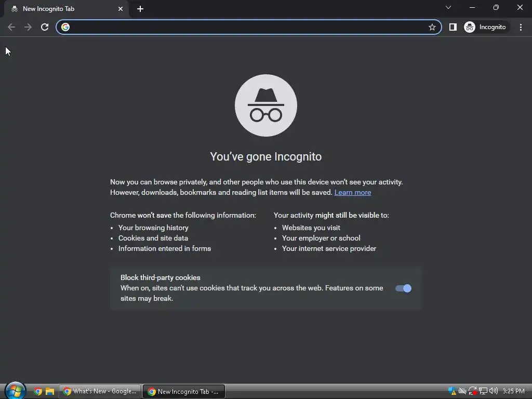Close the New Incognito Tab
This screenshot has height=399, width=532.
pos(121,9)
